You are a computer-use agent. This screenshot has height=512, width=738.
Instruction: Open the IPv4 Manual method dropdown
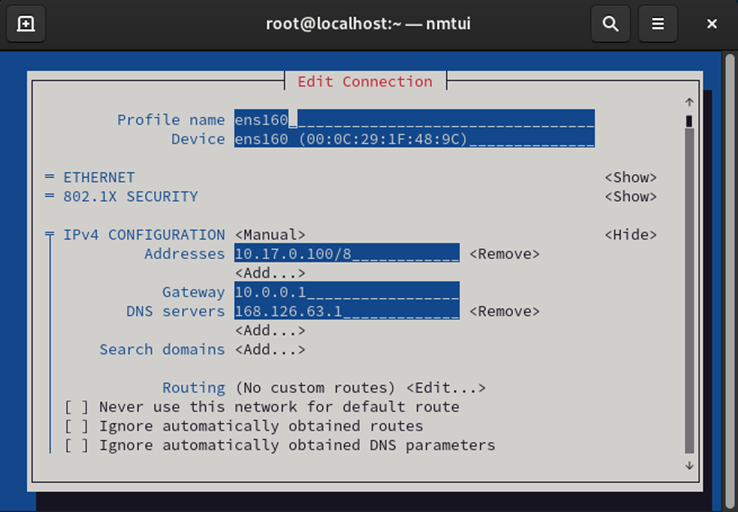pyautogui.click(x=270, y=235)
